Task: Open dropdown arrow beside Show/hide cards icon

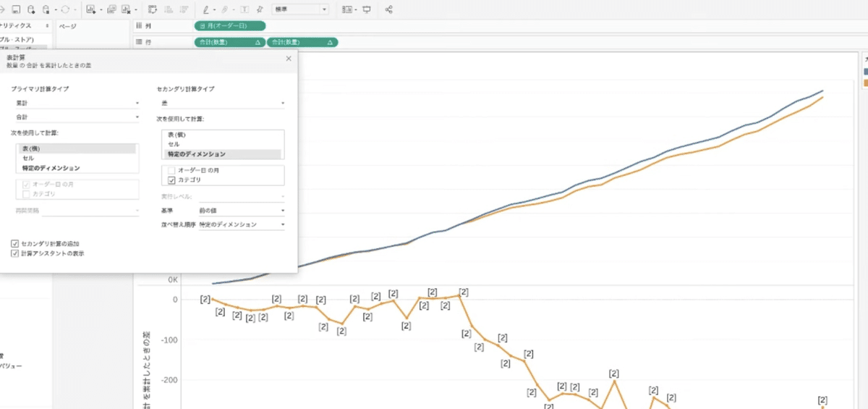Action: tap(357, 10)
